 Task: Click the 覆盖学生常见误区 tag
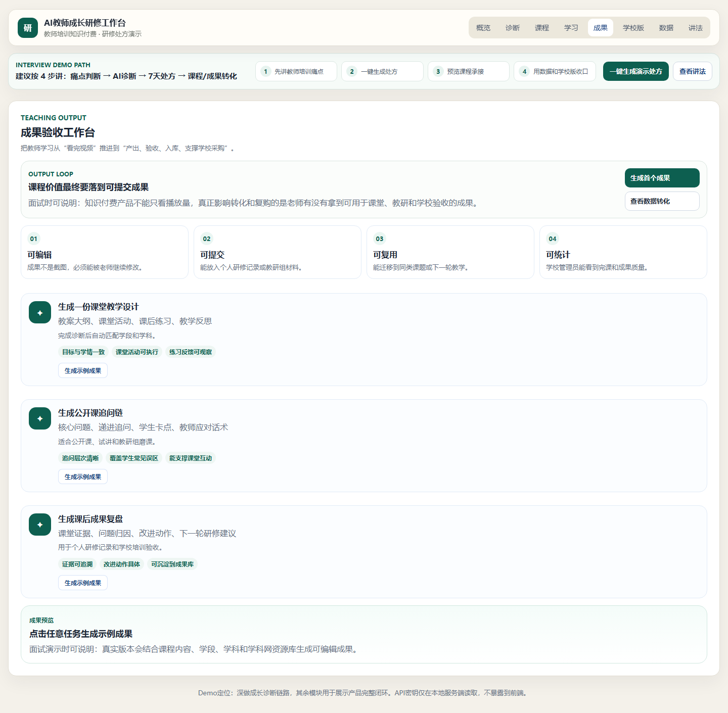pos(134,458)
